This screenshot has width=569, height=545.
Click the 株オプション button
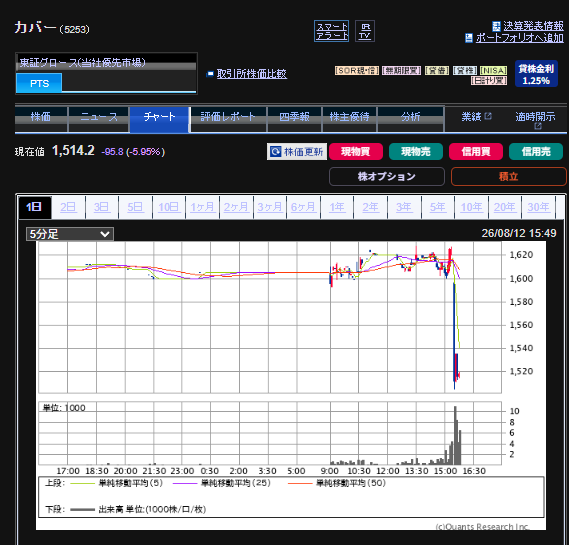tap(386, 176)
